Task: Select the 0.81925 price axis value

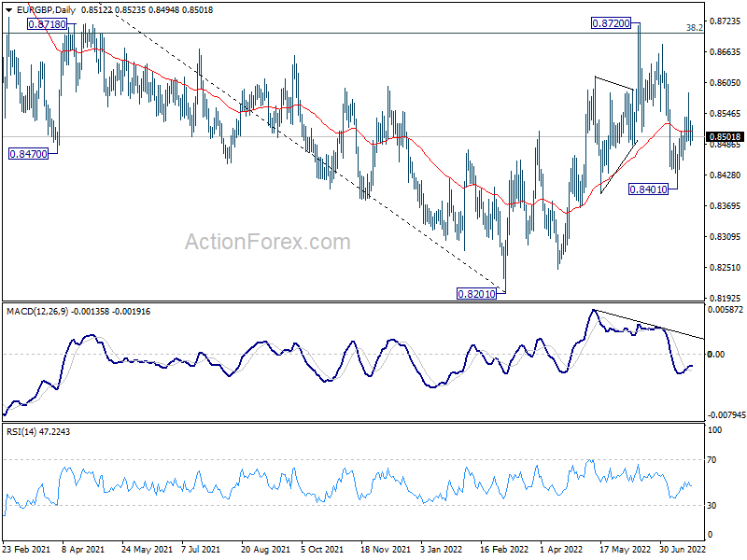Action: coord(726,298)
